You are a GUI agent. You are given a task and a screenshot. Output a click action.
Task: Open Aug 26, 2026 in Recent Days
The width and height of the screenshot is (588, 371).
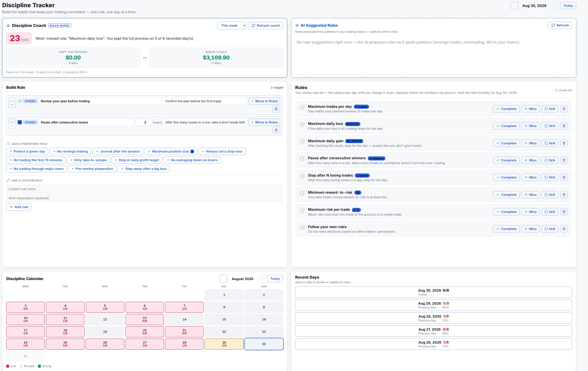tap(433, 344)
